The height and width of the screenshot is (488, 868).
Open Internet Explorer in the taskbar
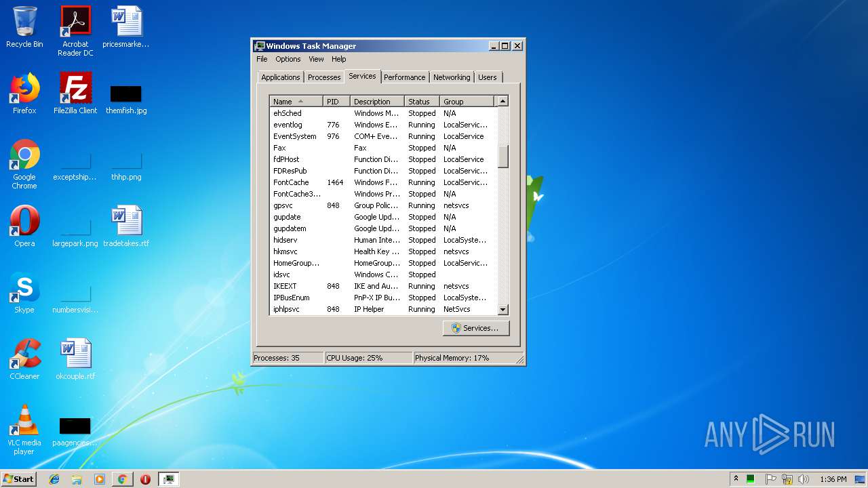coord(54,479)
